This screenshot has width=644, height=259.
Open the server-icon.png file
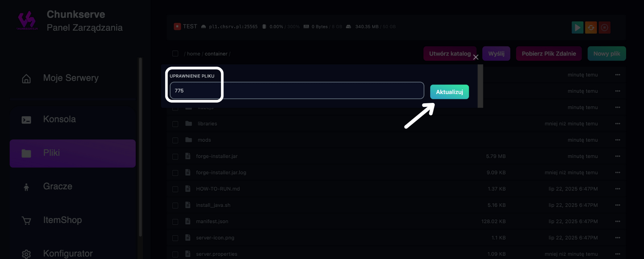click(215, 238)
